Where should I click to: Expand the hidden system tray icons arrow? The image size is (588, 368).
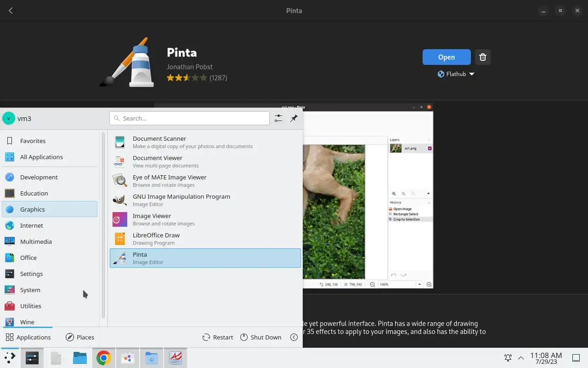tap(521, 358)
